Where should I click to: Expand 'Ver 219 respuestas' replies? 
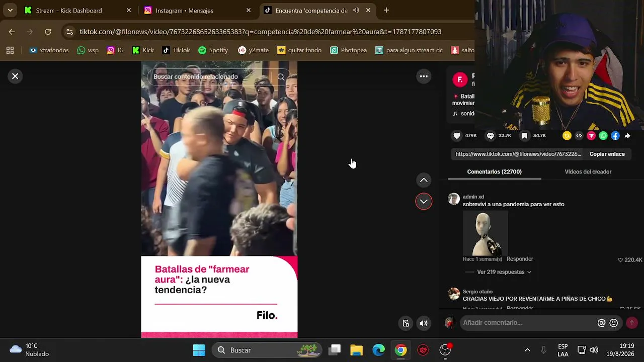coord(504,272)
